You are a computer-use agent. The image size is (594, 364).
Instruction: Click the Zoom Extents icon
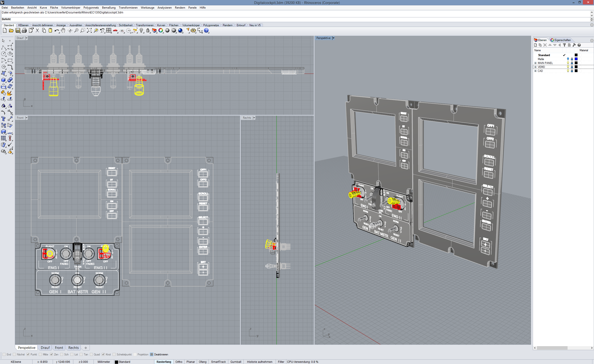[x=89, y=31]
